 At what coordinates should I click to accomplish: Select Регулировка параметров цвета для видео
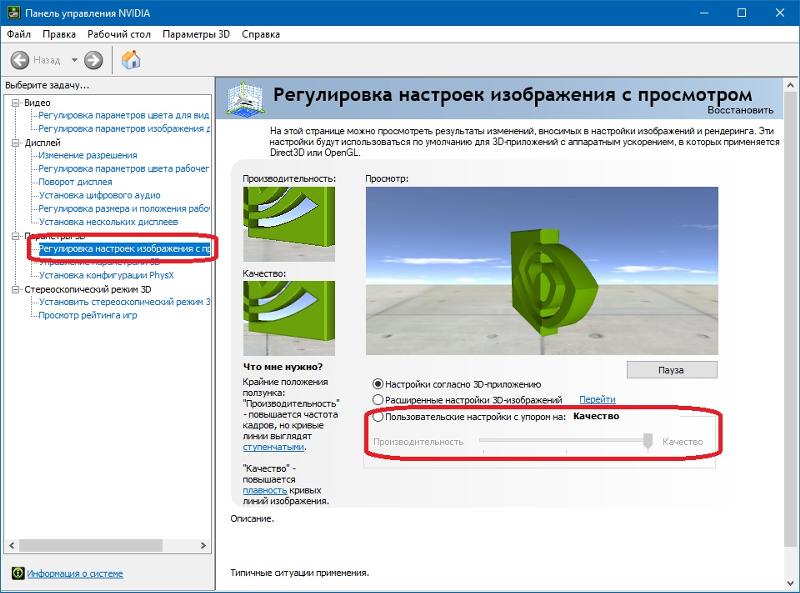(124, 115)
